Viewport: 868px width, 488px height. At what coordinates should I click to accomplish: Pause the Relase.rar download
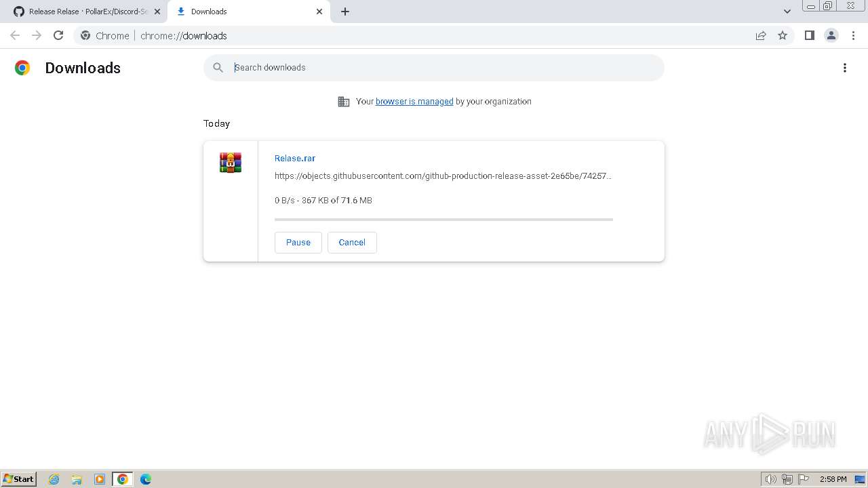[298, 243]
